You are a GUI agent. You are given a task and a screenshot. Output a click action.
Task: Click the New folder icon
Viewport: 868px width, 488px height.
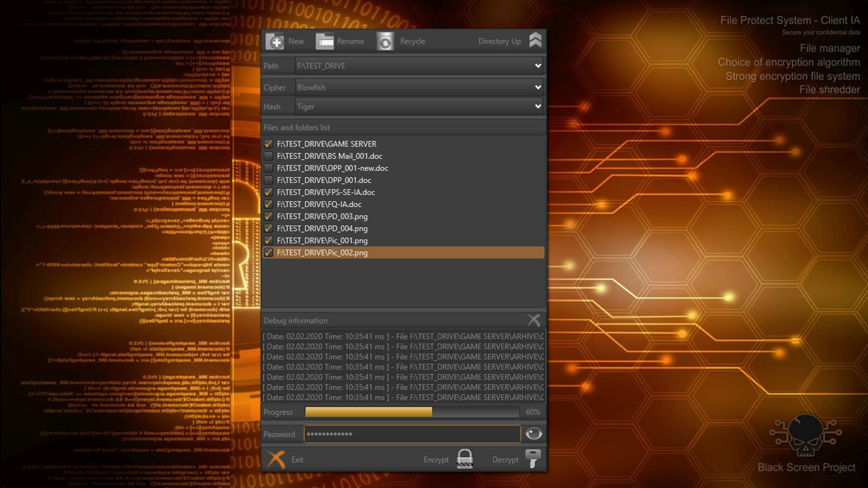(275, 41)
